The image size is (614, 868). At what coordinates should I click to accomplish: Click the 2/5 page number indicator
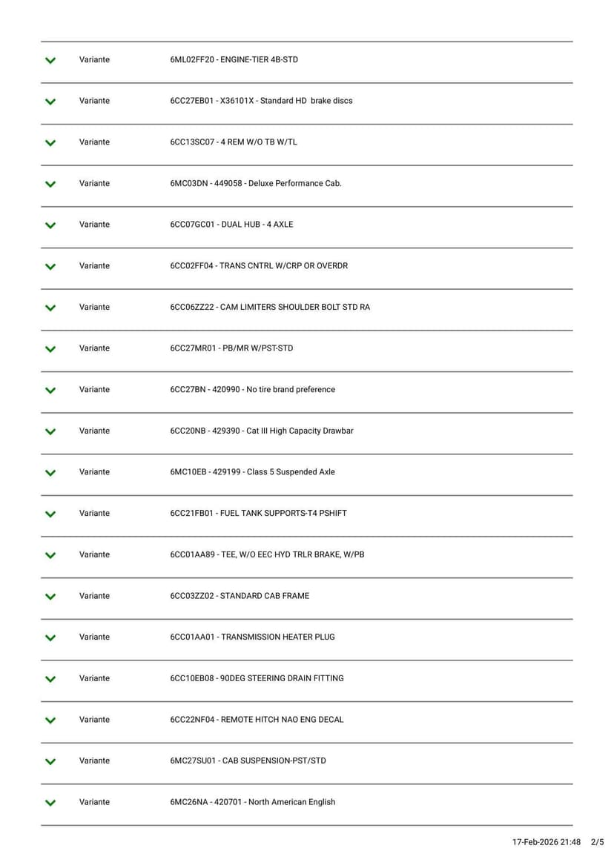tap(597, 842)
